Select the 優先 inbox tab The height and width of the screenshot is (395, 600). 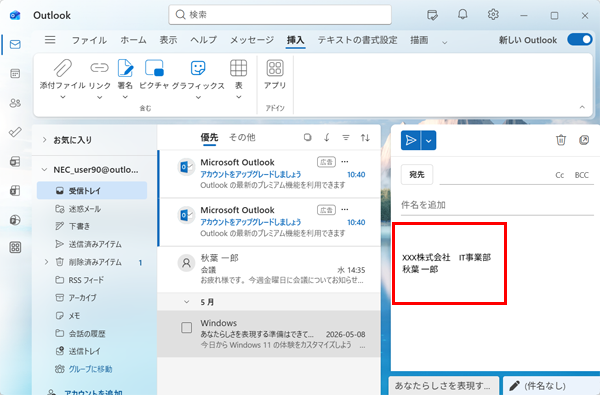point(209,137)
